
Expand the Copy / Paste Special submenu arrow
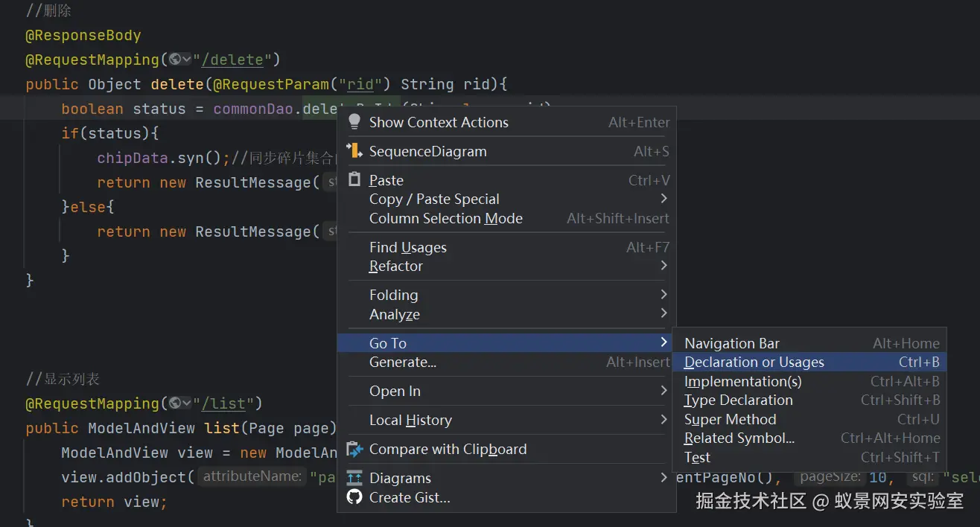[663, 199]
